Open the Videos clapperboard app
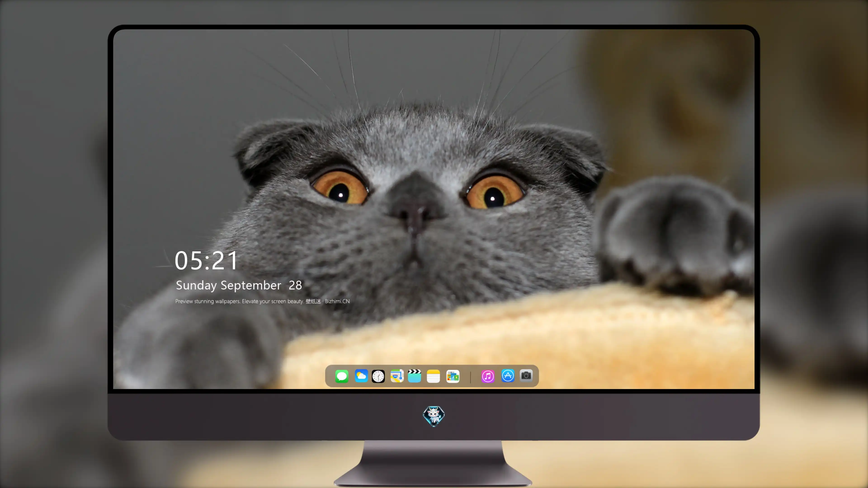Screen dimensions: 868x488 [415, 376]
